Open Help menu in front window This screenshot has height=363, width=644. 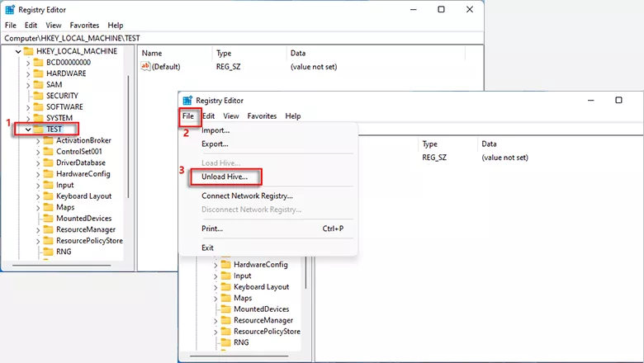coord(293,116)
